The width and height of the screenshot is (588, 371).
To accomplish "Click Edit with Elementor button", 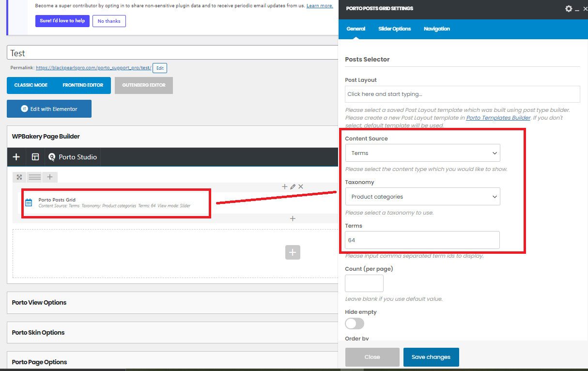I will click(49, 109).
